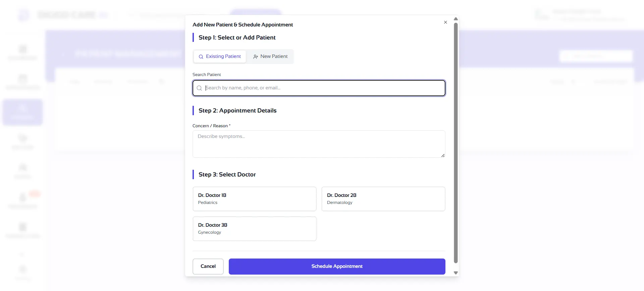Click the dialog's vertical scrollbar thumb
The height and width of the screenshot is (291, 644).
click(456, 142)
